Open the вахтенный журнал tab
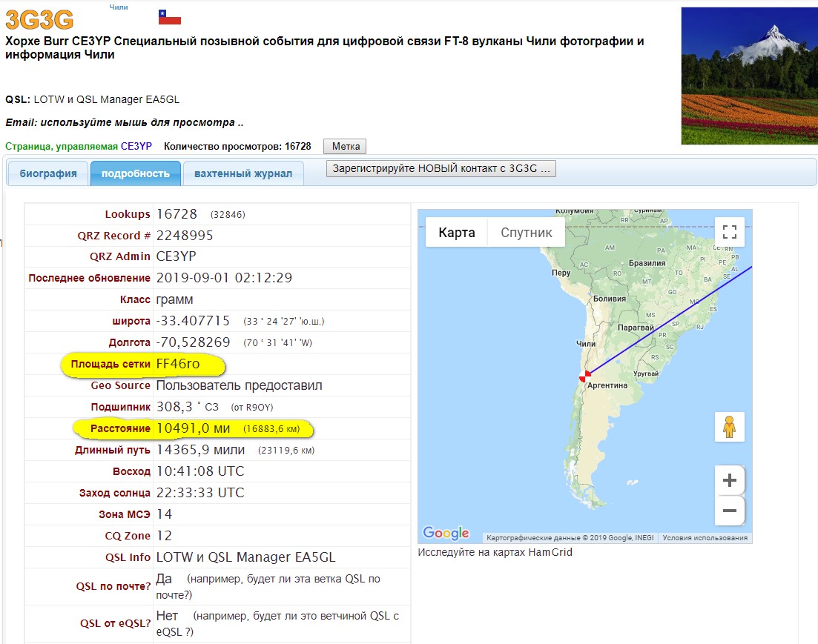This screenshot has height=644, width=818. coord(243,174)
